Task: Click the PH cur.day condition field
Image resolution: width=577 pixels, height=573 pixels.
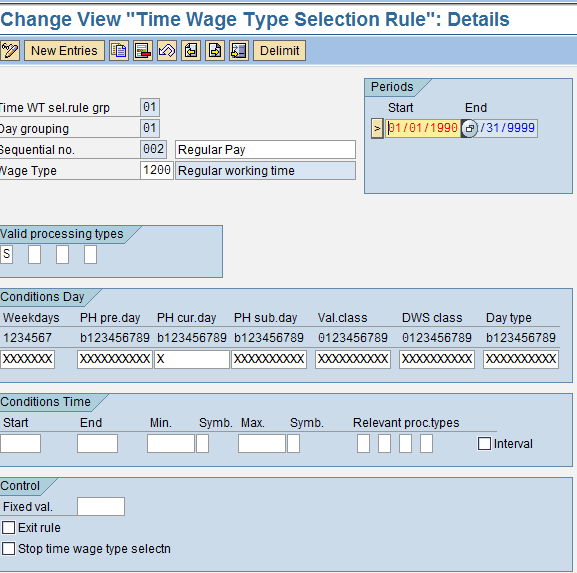Action: click(192, 359)
